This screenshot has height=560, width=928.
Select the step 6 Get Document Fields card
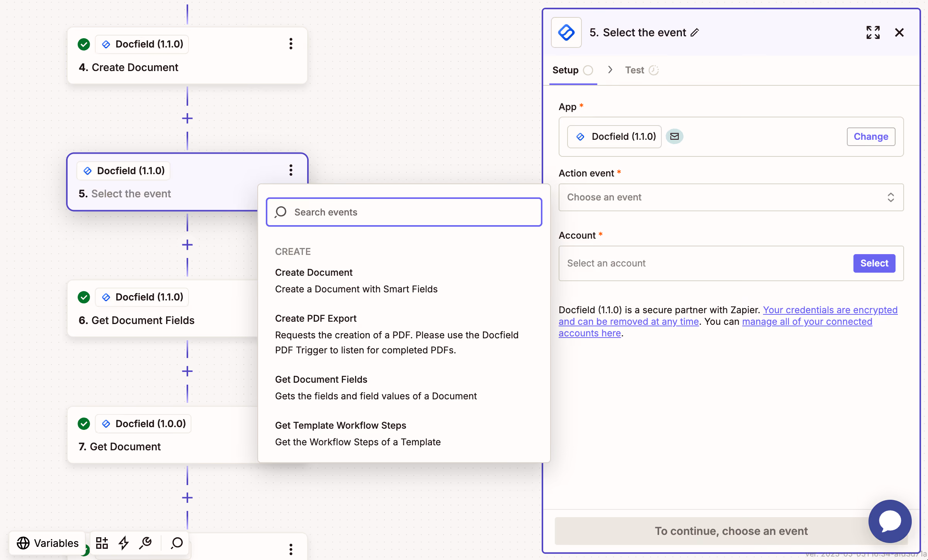163,309
